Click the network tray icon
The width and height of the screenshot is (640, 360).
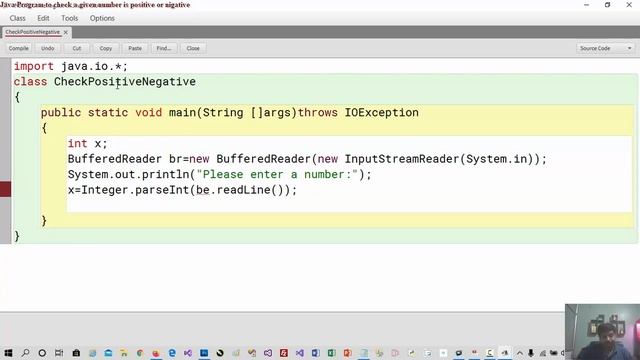point(542,353)
